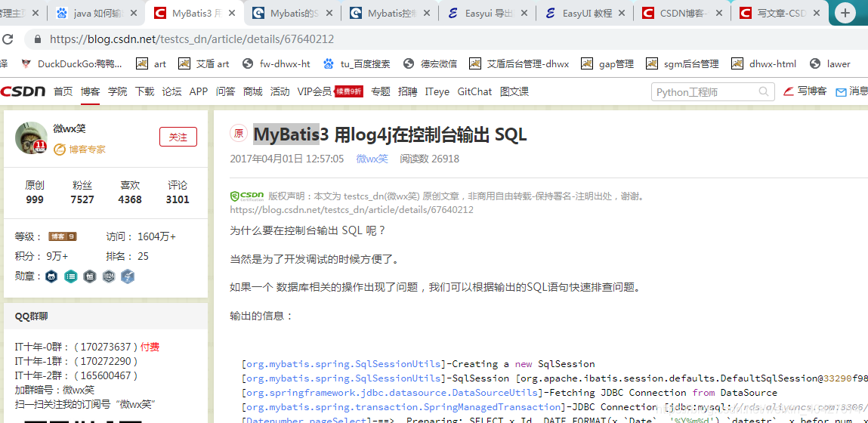Image resolution: width=868 pixels, height=423 pixels.
Task: Click the CSDN logo
Action: [23, 91]
